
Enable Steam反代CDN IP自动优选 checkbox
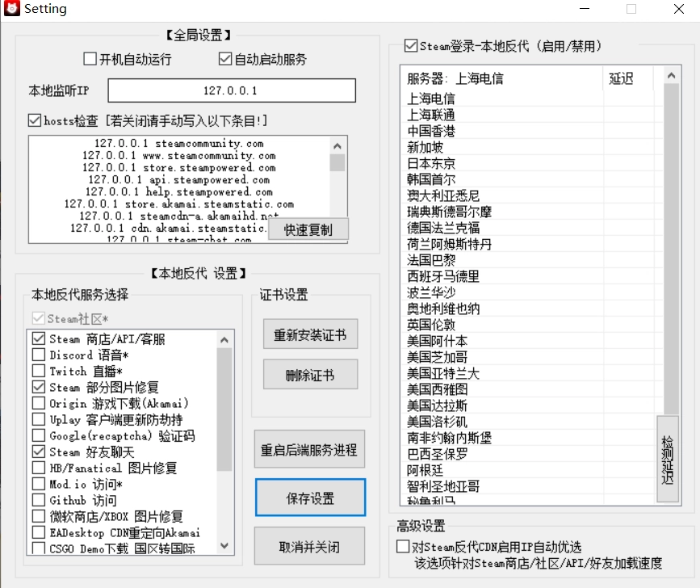click(x=403, y=547)
